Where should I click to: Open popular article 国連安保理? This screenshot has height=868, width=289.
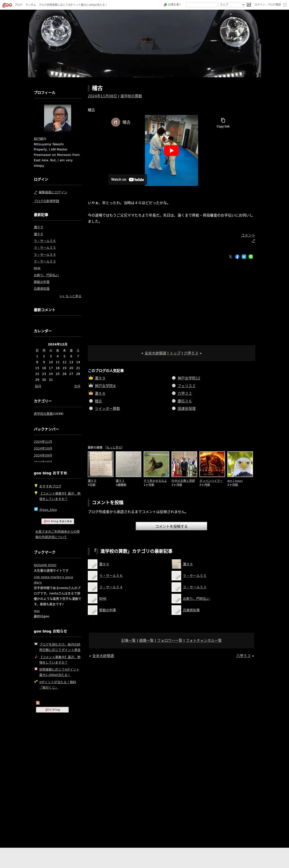(186, 408)
